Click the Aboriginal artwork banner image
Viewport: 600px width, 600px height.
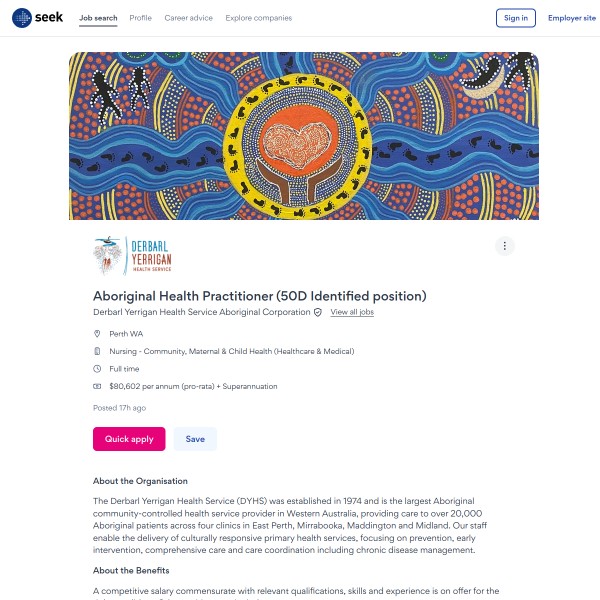(304, 136)
